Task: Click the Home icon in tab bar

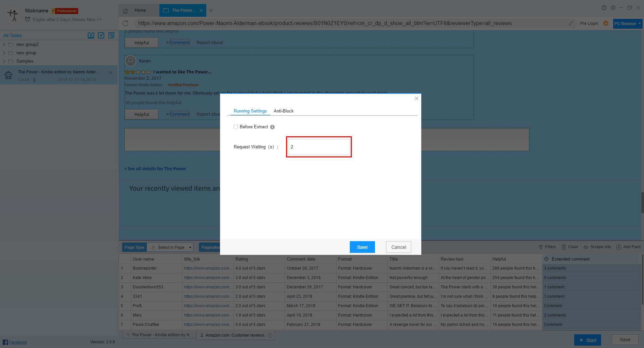Action: [125, 11]
